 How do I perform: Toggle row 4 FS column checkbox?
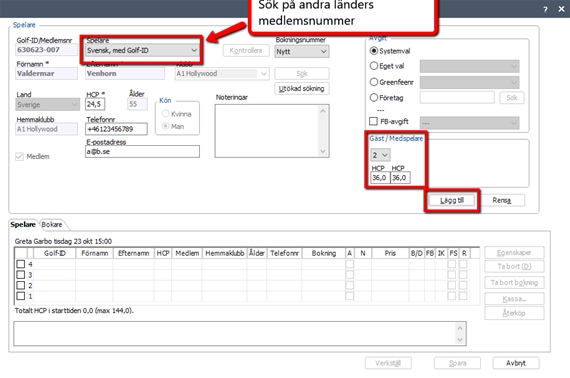click(452, 264)
